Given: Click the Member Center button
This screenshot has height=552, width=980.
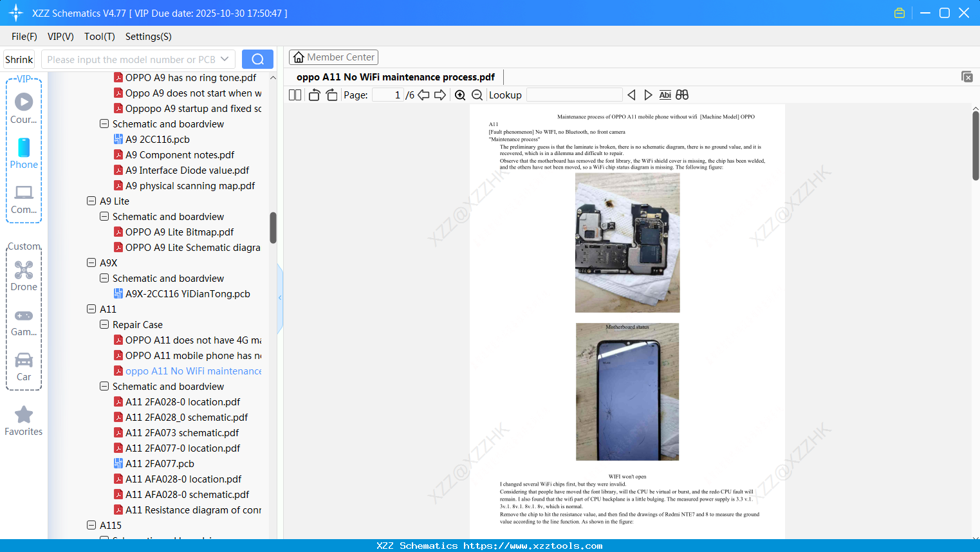Looking at the screenshot, I should 333,57.
